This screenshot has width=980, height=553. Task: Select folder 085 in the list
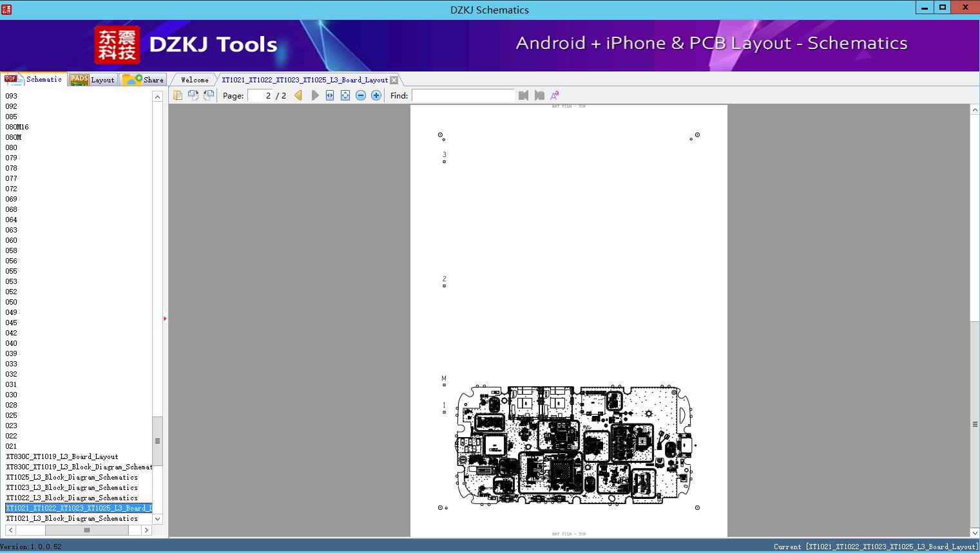[12, 117]
